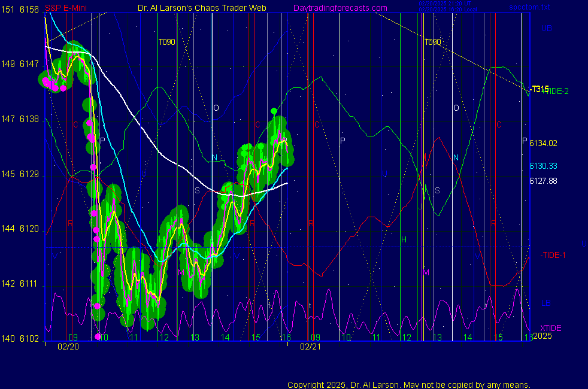Select the XTIDE legend label
This screenshot has width=588, height=389.
coord(550,328)
